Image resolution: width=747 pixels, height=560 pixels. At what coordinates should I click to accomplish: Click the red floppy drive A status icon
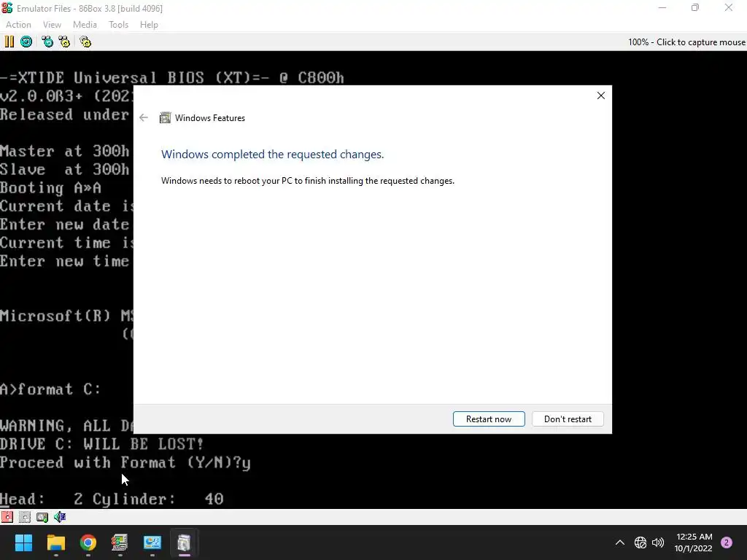point(7,517)
